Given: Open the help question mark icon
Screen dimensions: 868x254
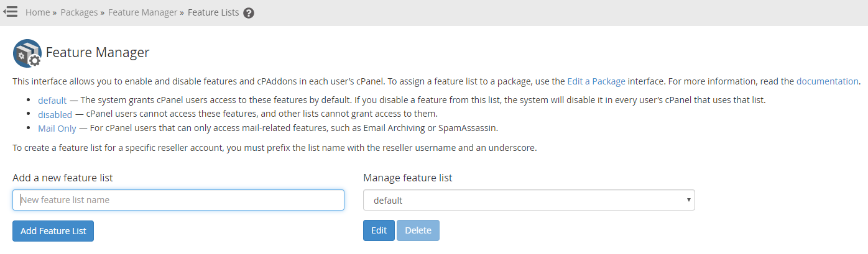Looking at the screenshot, I should (249, 13).
